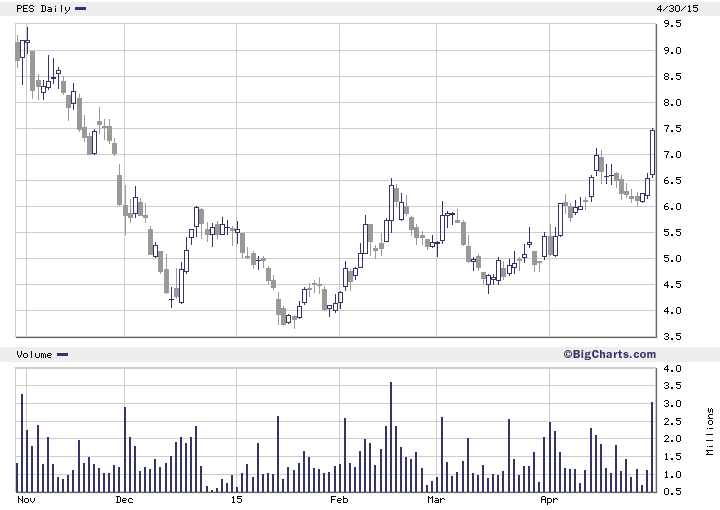Click the 'Mar' month label

pyautogui.click(x=436, y=500)
